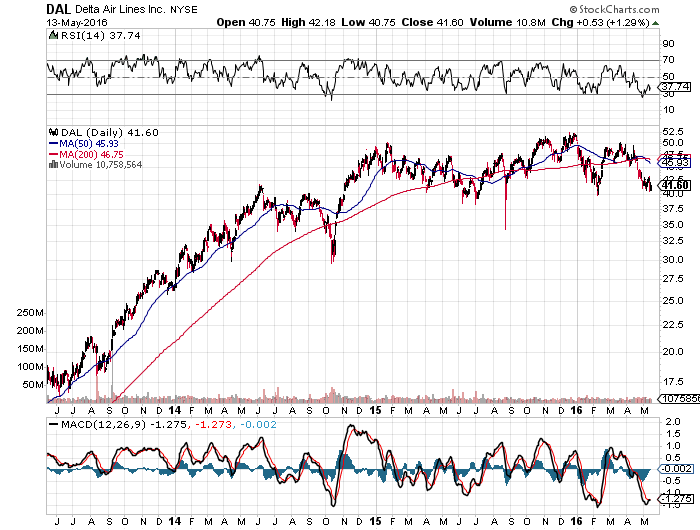Click the 25.0 price axis label
The width and height of the screenshot is (700, 530).
click(x=673, y=300)
